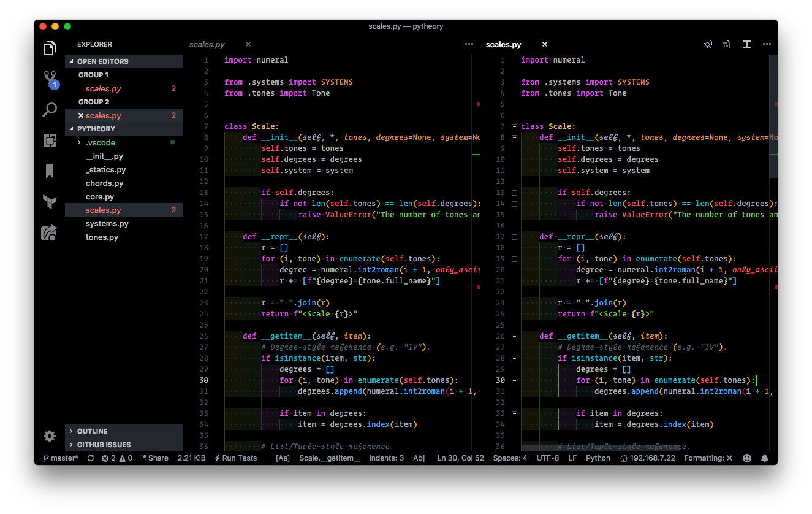The image size is (812, 514).
Task: Open _statics.py in the file tree
Action: tap(124, 170)
